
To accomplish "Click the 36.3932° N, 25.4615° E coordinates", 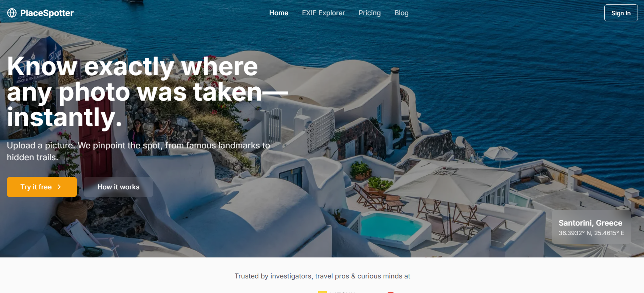I will click(x=591, y=233).
